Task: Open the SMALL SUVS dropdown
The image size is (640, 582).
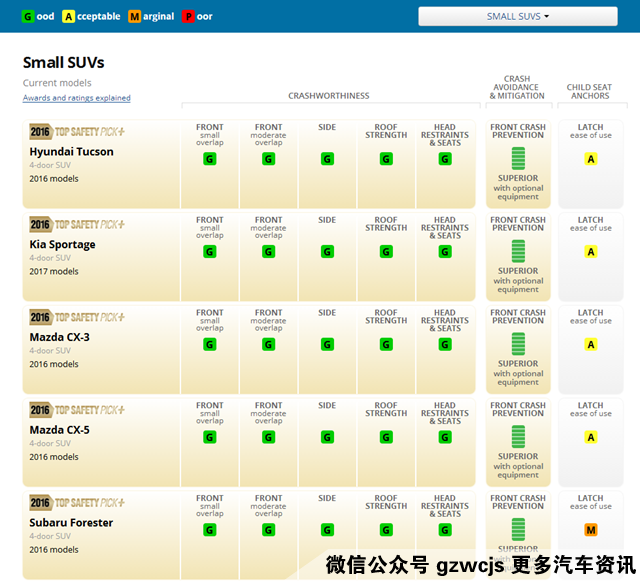Action: click(x=517, y=16)
